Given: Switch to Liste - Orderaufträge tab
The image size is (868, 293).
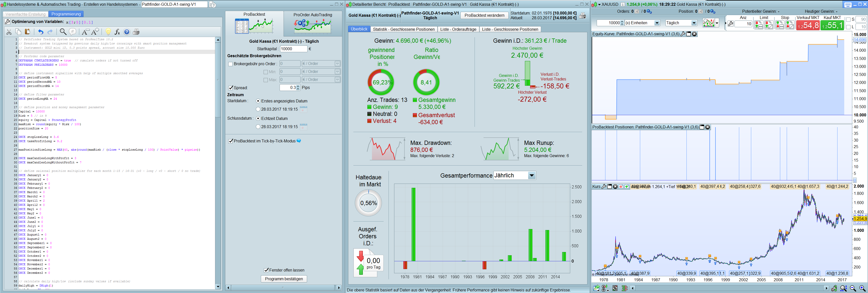Looking at the screenshot, I should 458,29.
